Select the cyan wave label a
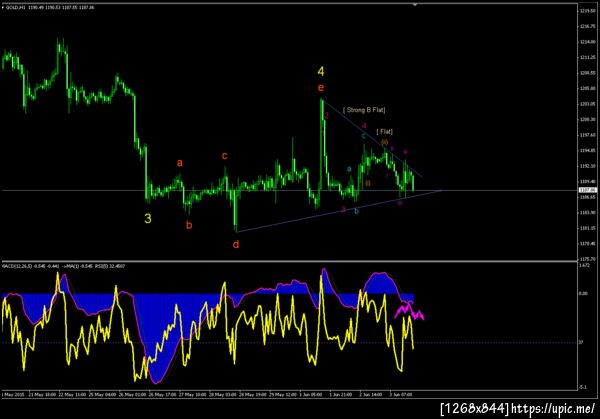 (x=349, y=169)
